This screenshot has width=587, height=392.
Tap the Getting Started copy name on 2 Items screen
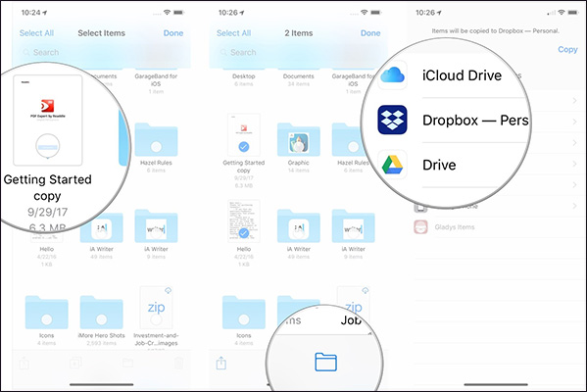point(244,167)
